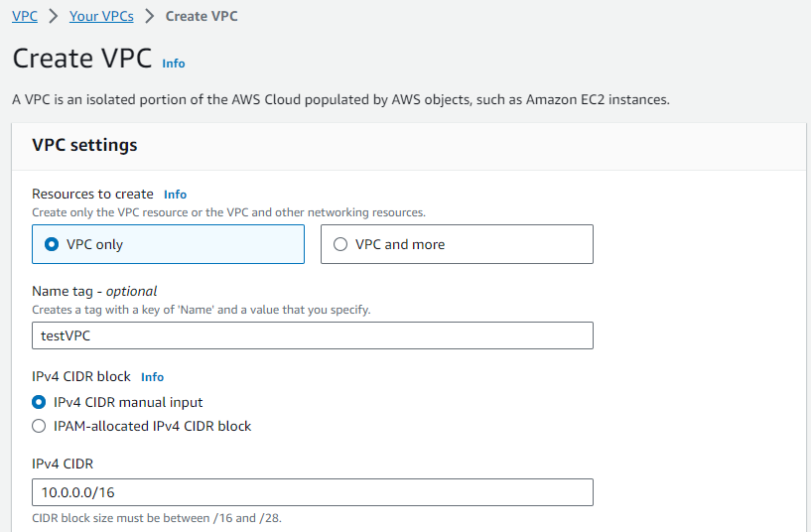Click the Name tag field containing testVPC

click(312, 335)
